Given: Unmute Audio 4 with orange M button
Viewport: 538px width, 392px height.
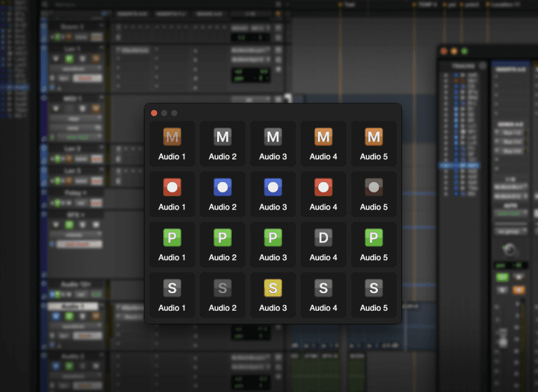Looking at the screenshot, I should [323, 137].
